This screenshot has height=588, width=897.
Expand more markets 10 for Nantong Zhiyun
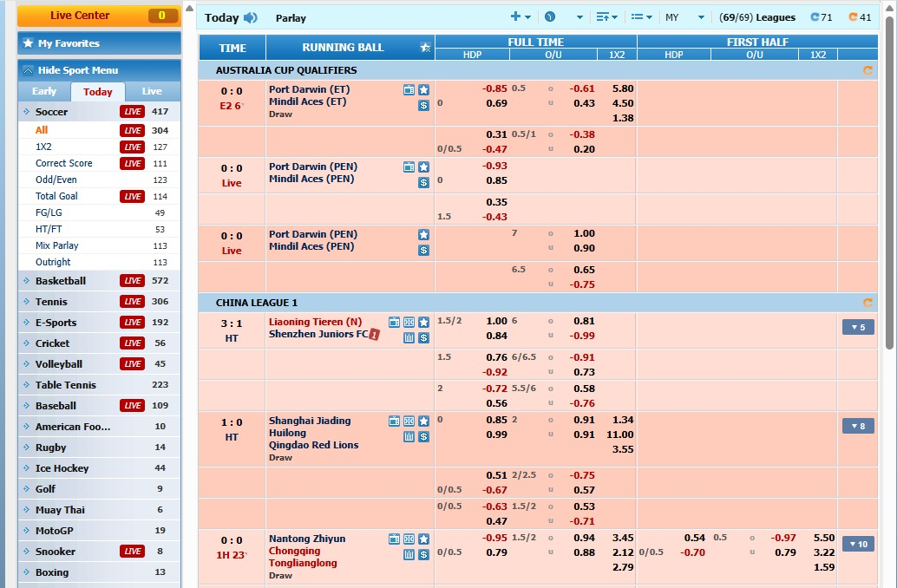coord(858,544)
